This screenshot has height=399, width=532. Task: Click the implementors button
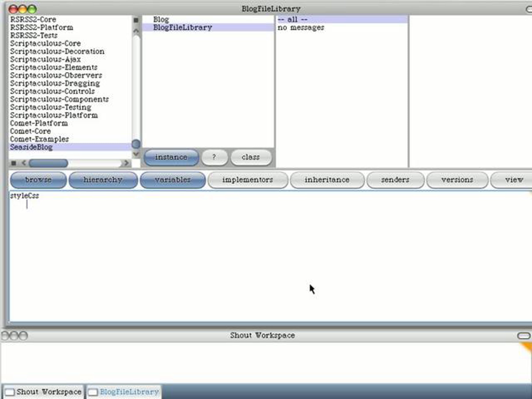pyautogui.click(x=247, y=180)
